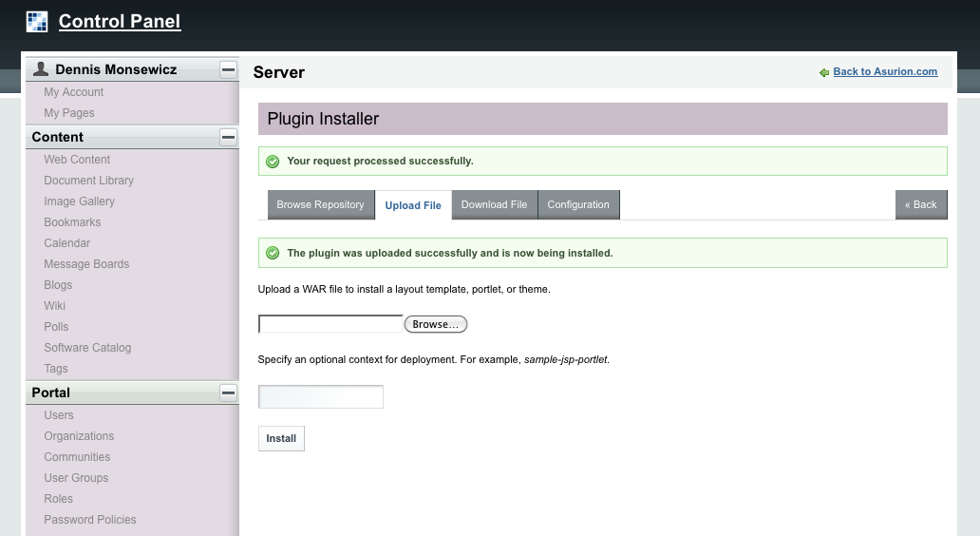
Task: Follow the Back to Asurion.com link
Action: tap(885, 72)
